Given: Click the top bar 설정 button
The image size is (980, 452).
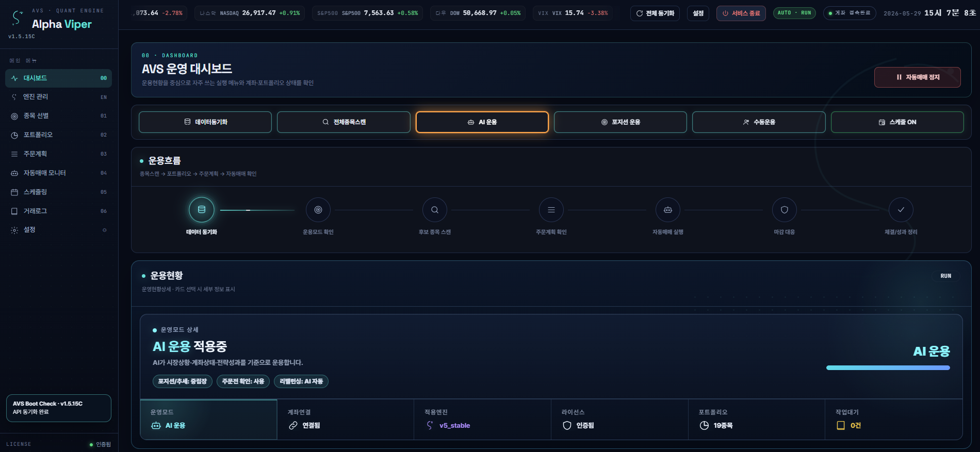Looking at the screenshot, I should [x=698, y=13].
